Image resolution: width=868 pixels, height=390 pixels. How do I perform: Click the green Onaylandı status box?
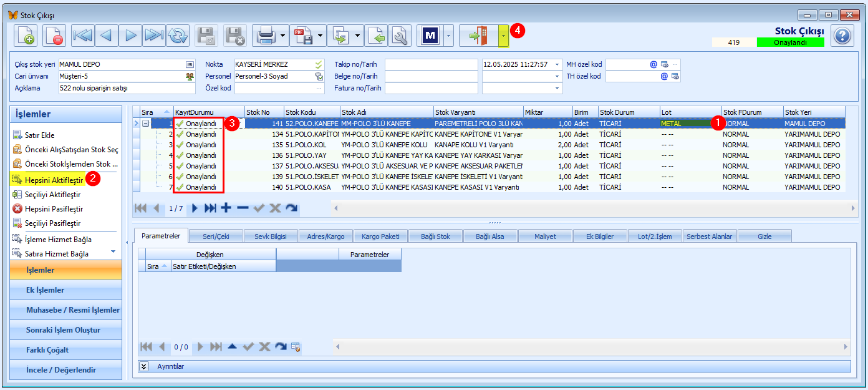[790, 42]
